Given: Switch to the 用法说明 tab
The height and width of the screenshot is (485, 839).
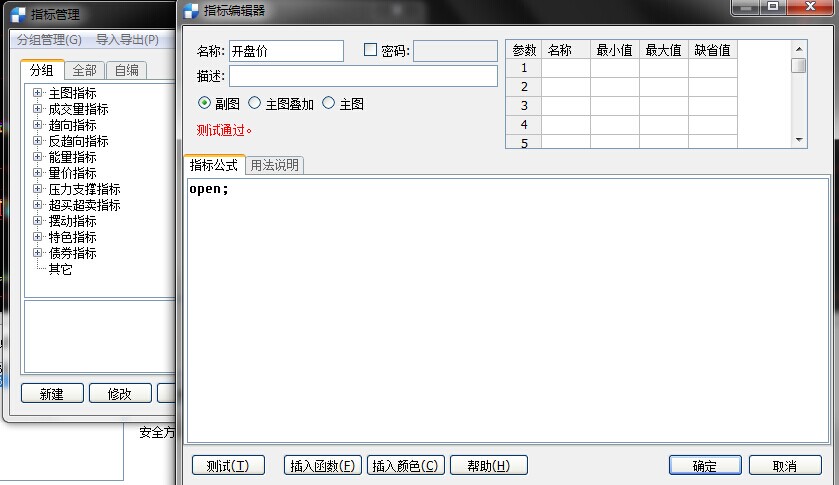Looking at the screenshot, I should point(274,166).
